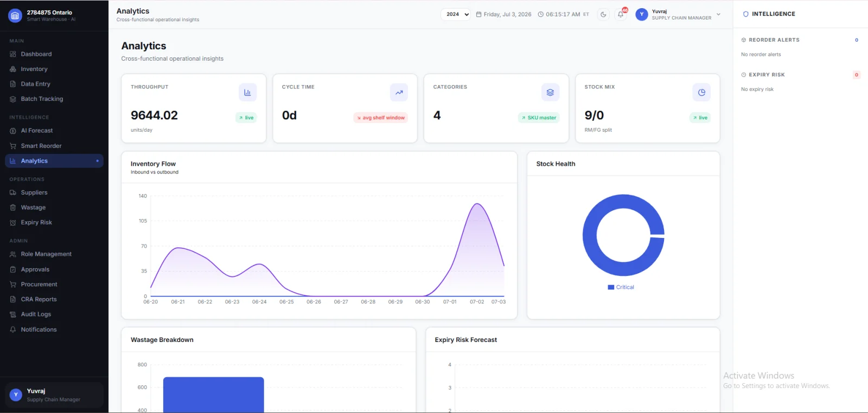This screenshot has width=868, height=413.
Task: Open the Approvals page
Action: 54,269
